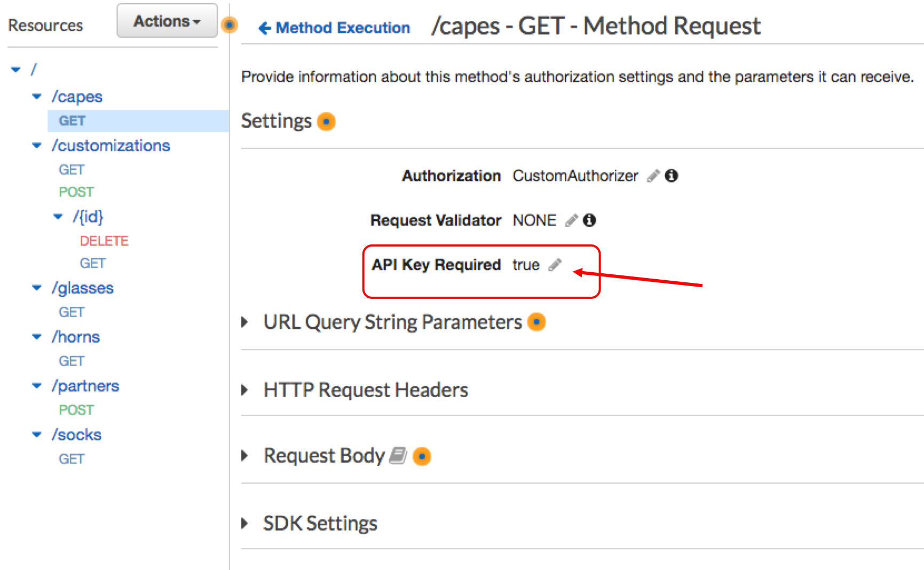Open Authorization info icon

(x=672, y=176)
